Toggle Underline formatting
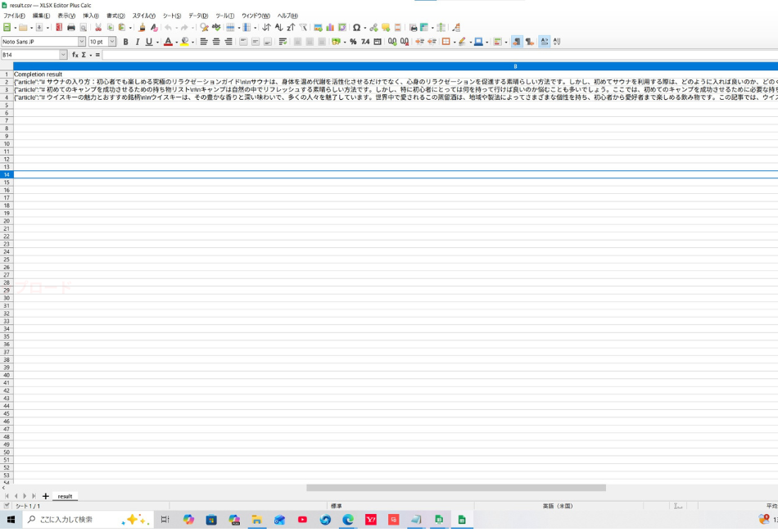Screen dimensions: 778x532 click(x=148, y=42)
